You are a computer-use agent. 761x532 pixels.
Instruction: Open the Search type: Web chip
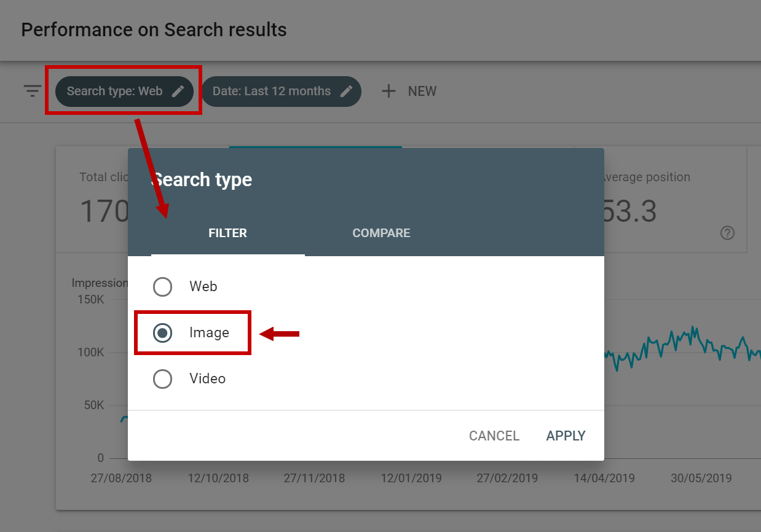[124, 92]
